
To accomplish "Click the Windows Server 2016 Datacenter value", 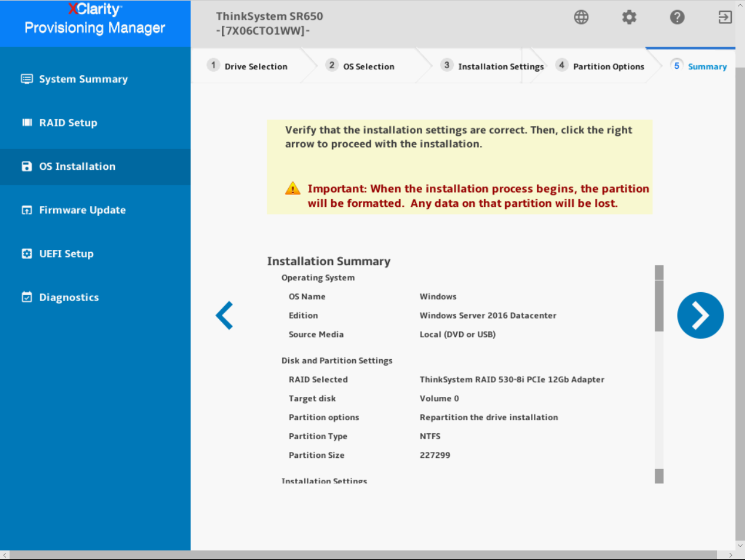I will [488, 316].
